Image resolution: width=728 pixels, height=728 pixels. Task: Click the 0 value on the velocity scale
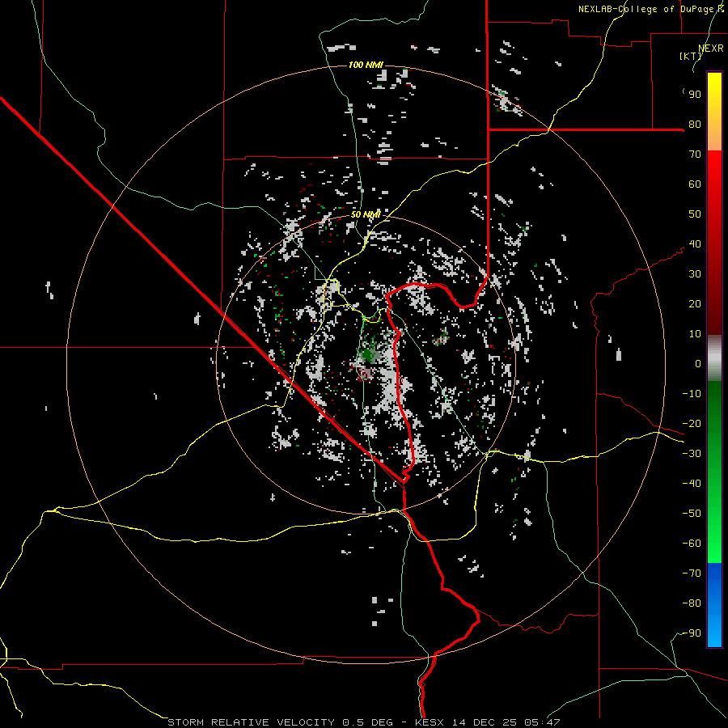coord(698,364)
